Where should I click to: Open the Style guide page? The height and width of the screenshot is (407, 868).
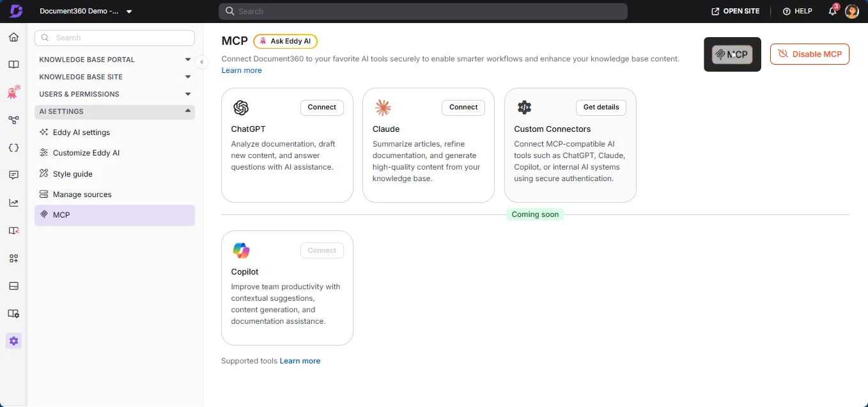pos(114,173)
